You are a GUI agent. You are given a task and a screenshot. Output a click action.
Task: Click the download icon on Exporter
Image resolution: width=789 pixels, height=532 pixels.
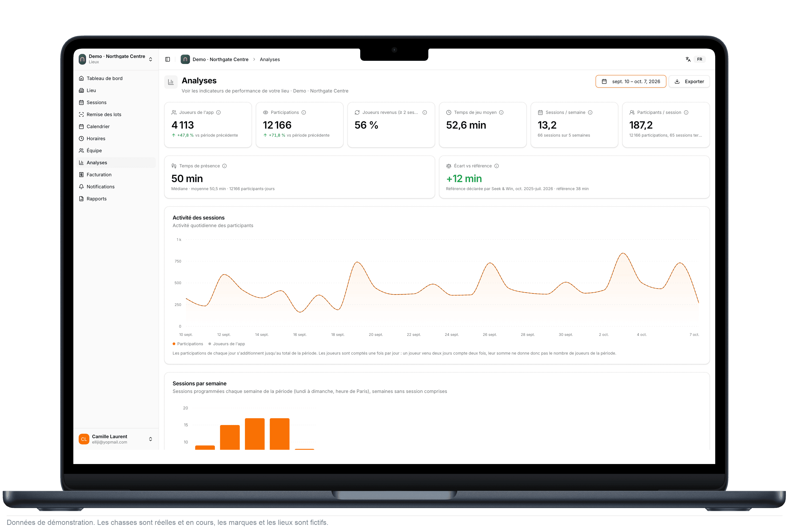pyautogui.click(x=677, y=81)
